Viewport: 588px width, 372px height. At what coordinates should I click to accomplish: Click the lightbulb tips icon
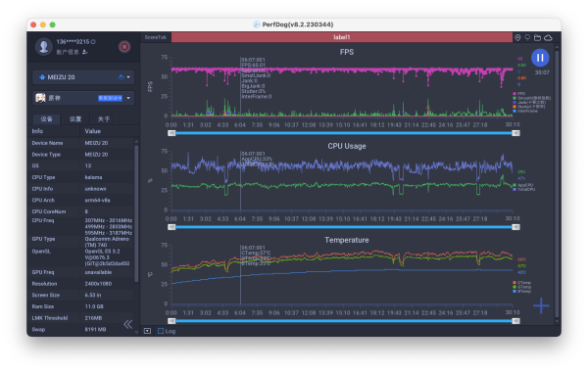(527, 37)
